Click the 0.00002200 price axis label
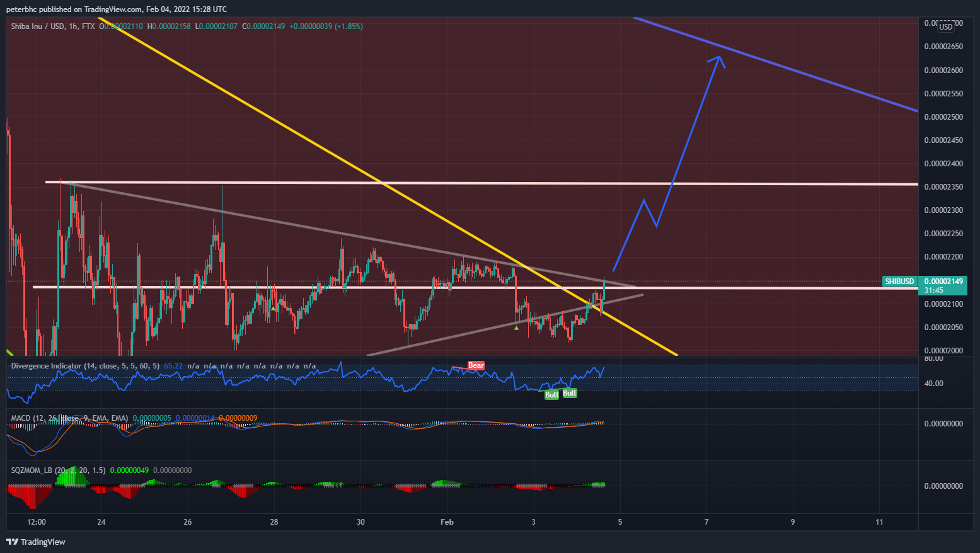980x553 pixels. pyautogui.click(x=943, y=257)
